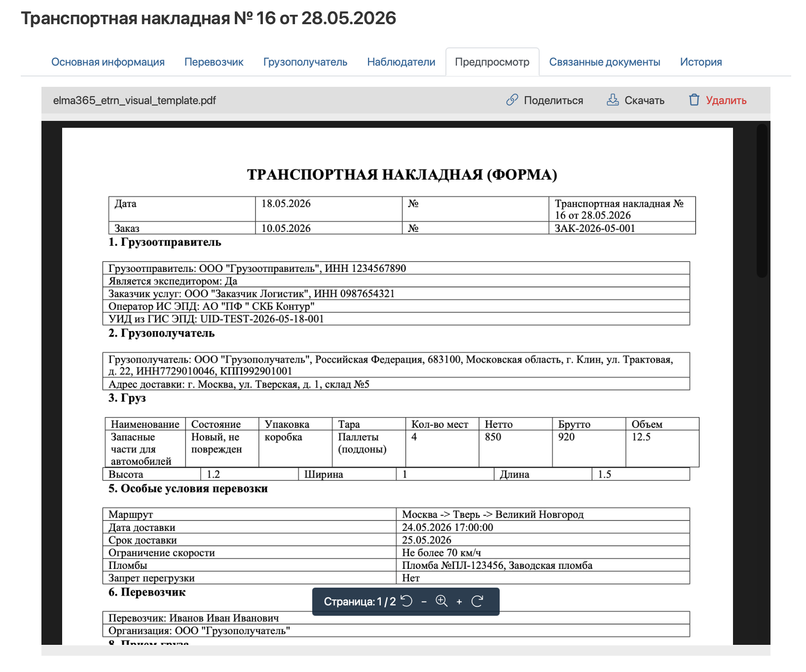Click the Заказ label cell
This screenshot has width=806, height=672.
[182, 228]
